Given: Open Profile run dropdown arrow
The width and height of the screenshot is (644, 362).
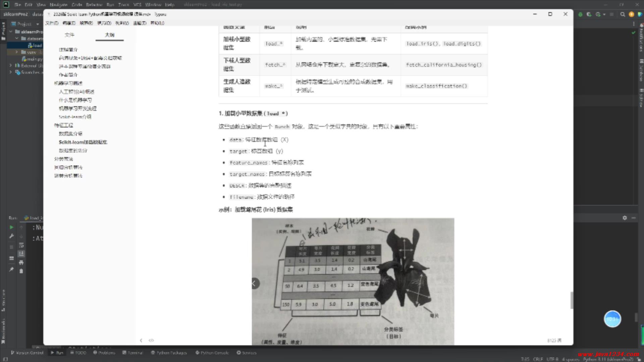Looking at the screenshot, I should pos(604,14).
